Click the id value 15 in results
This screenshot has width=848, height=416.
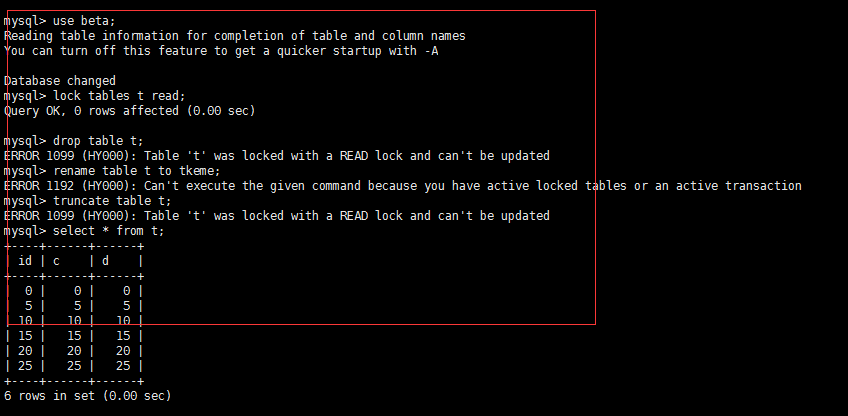point(26,336)
